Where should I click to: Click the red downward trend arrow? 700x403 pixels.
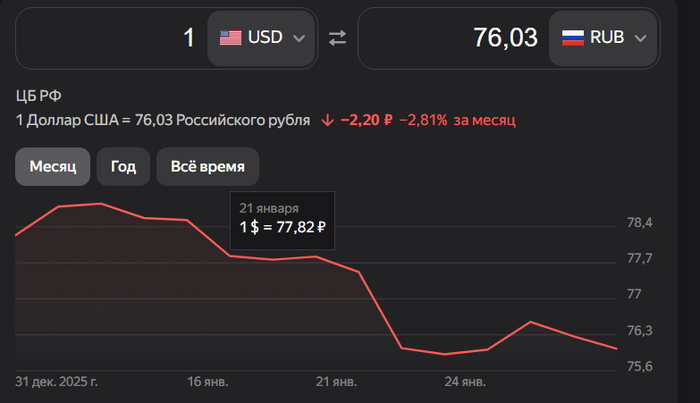pyautogui.click(x=327, y=120)
